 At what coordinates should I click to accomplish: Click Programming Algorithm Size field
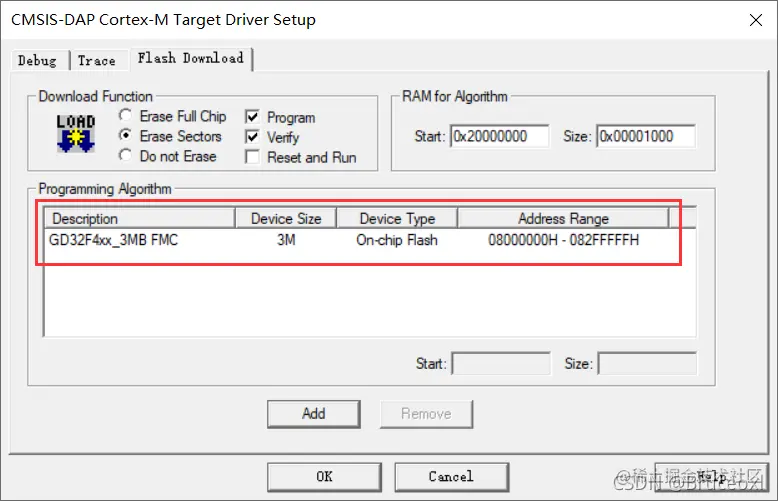(x=647, y=364)
